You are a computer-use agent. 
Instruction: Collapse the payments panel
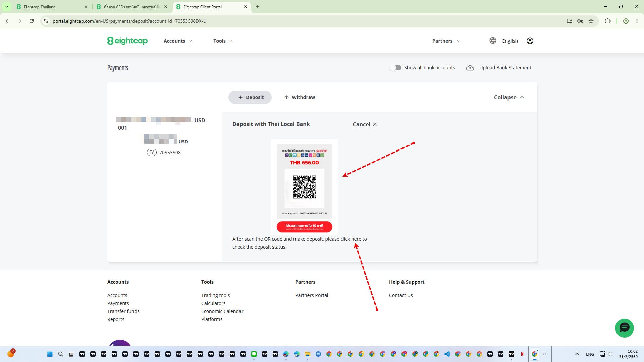508,97
